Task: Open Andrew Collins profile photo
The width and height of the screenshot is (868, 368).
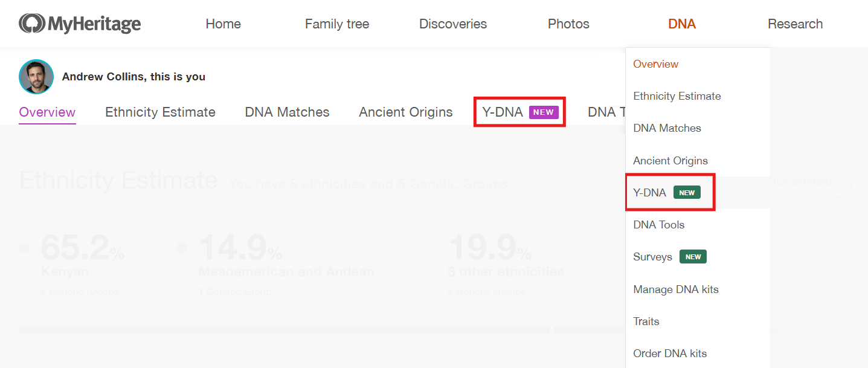Action: tap(36, 77)
